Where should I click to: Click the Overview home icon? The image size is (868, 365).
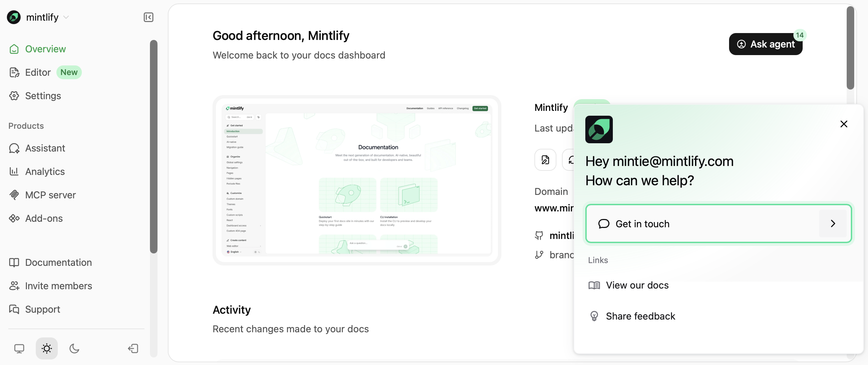(x=14, y=49)
